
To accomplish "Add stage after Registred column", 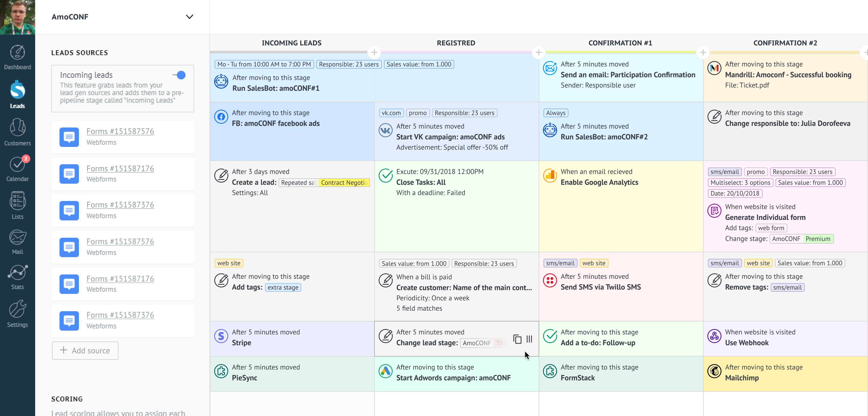I will tap(538, 52).
